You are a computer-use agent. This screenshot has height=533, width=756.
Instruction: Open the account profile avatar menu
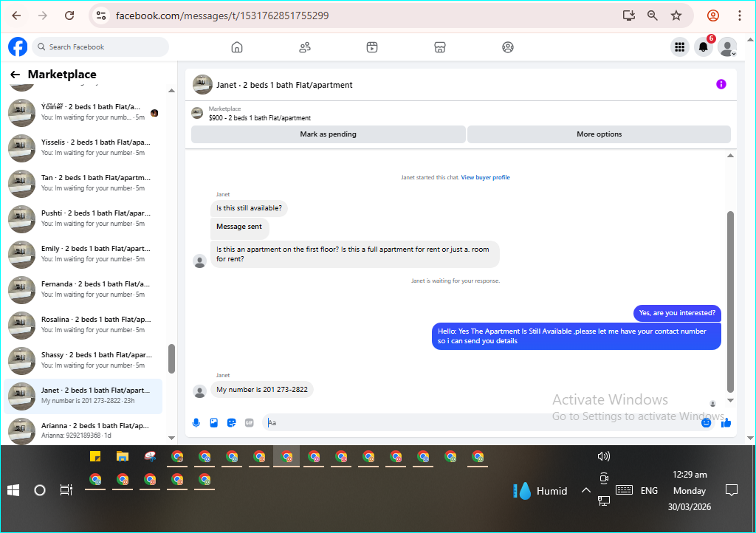[727, 47]
